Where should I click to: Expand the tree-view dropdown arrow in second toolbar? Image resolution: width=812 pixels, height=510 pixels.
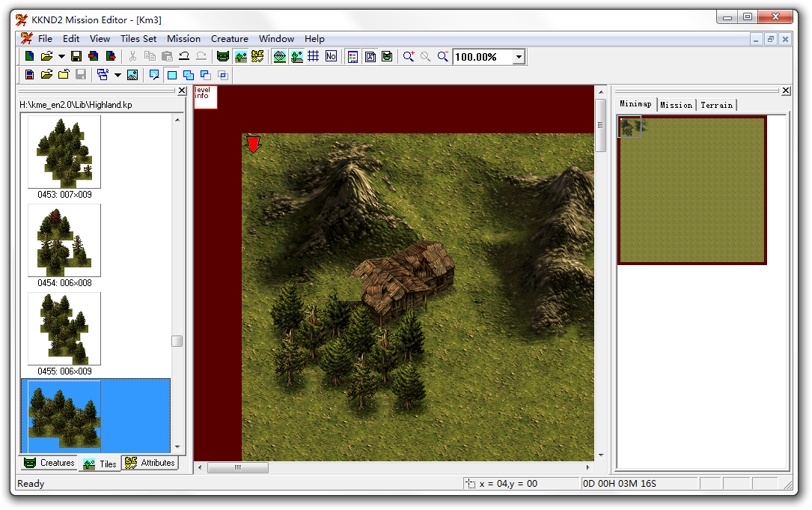click(x=117, y=75)
